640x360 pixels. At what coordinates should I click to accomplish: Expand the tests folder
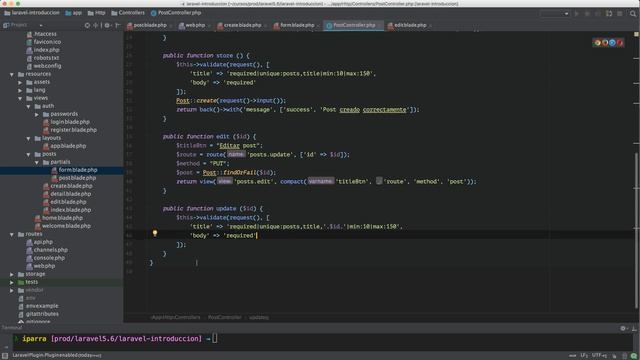coord(12,282)
